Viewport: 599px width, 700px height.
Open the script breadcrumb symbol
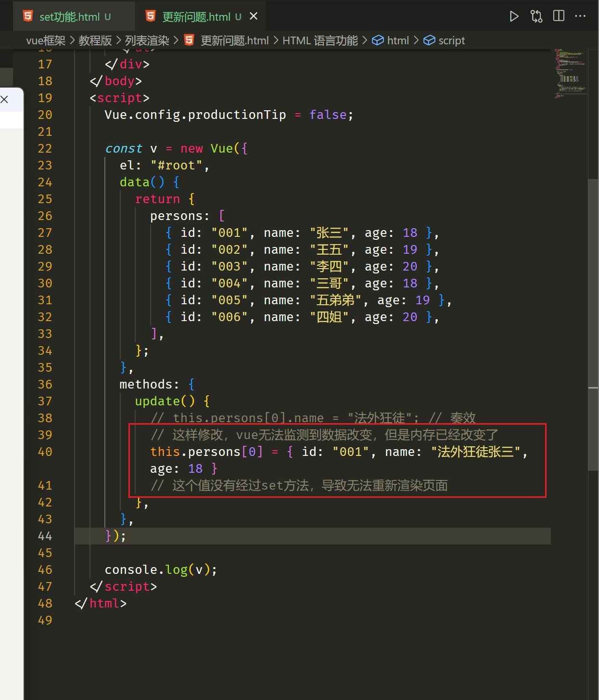click(x=452, y=40)
